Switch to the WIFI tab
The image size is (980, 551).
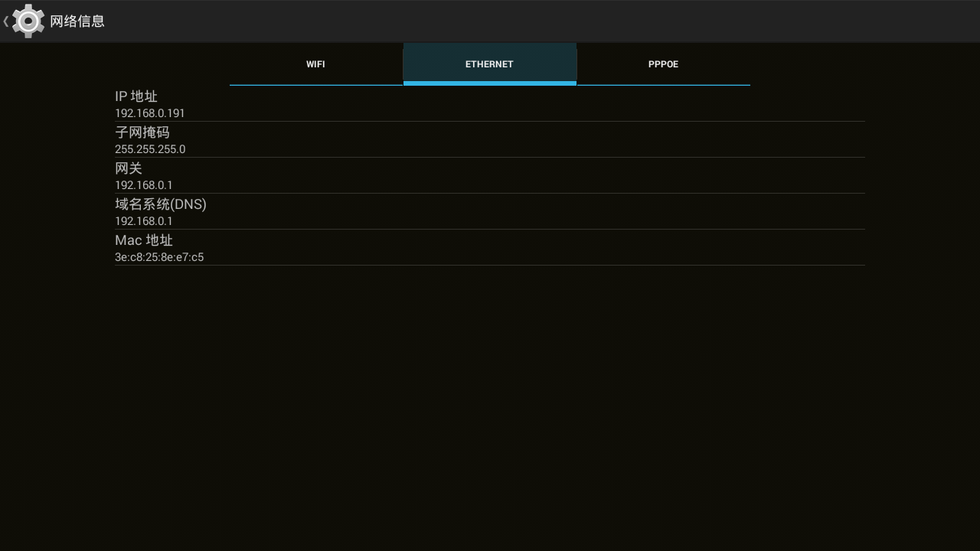pyautogui.click(x=315, y=64)
